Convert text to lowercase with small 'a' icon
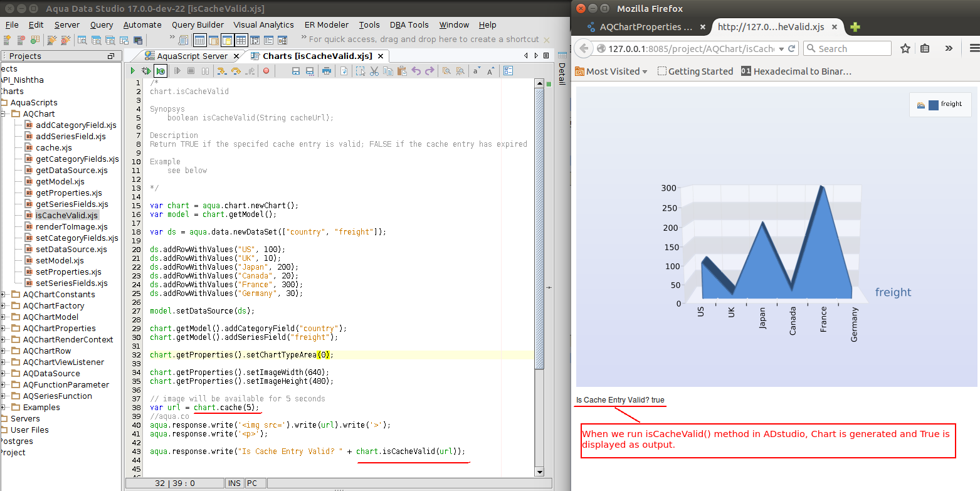Viewport: 980px width, 491px height. (477, 71)
